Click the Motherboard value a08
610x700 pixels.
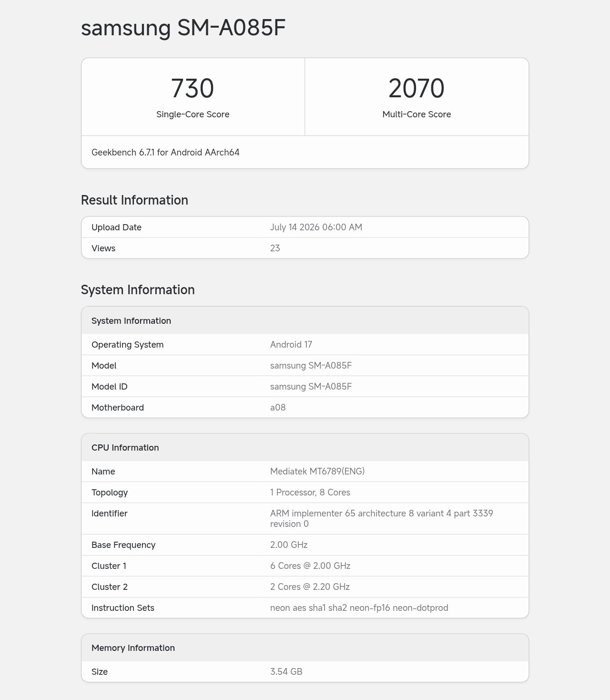click(278, 408)
